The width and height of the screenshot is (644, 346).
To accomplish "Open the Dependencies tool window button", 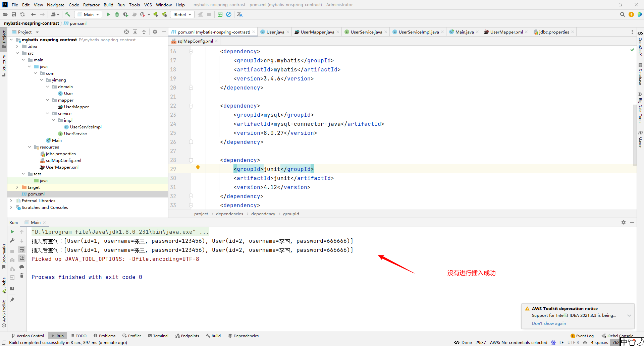I will pyautogui.click(x=244, y=336).
